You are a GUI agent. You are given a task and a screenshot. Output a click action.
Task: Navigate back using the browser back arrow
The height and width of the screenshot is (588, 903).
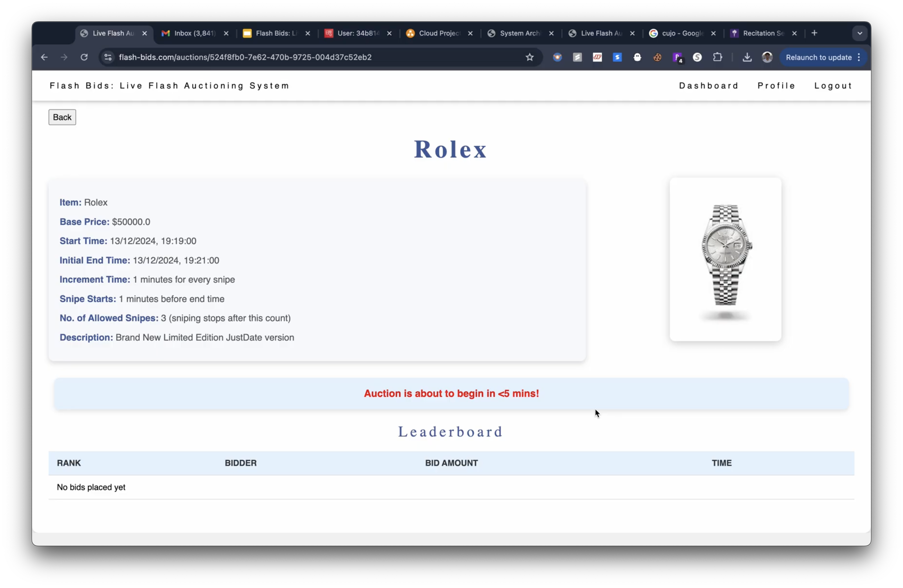(x=44, y=57)
